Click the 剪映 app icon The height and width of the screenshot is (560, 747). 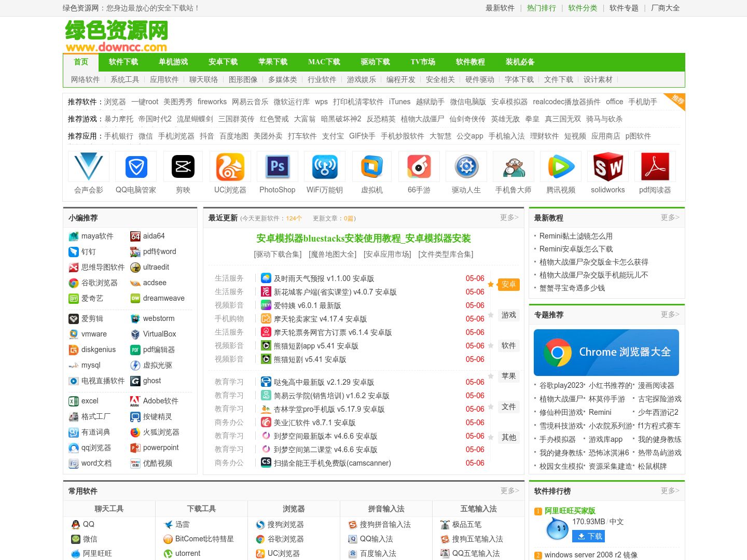[183, 166]
